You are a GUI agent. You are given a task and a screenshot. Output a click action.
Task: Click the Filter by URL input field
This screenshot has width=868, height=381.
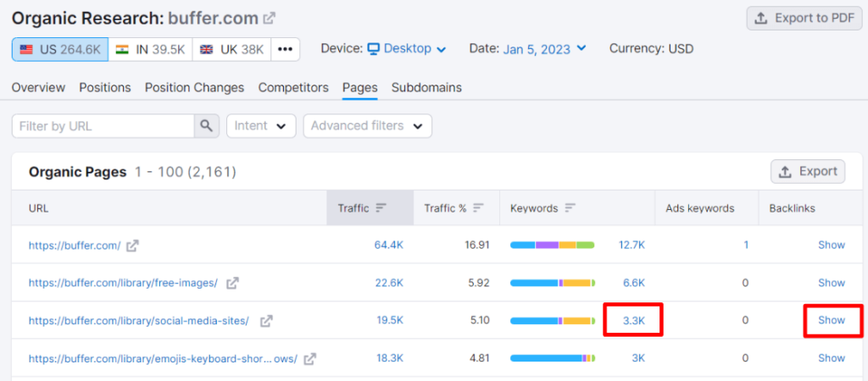pos(103,126)
